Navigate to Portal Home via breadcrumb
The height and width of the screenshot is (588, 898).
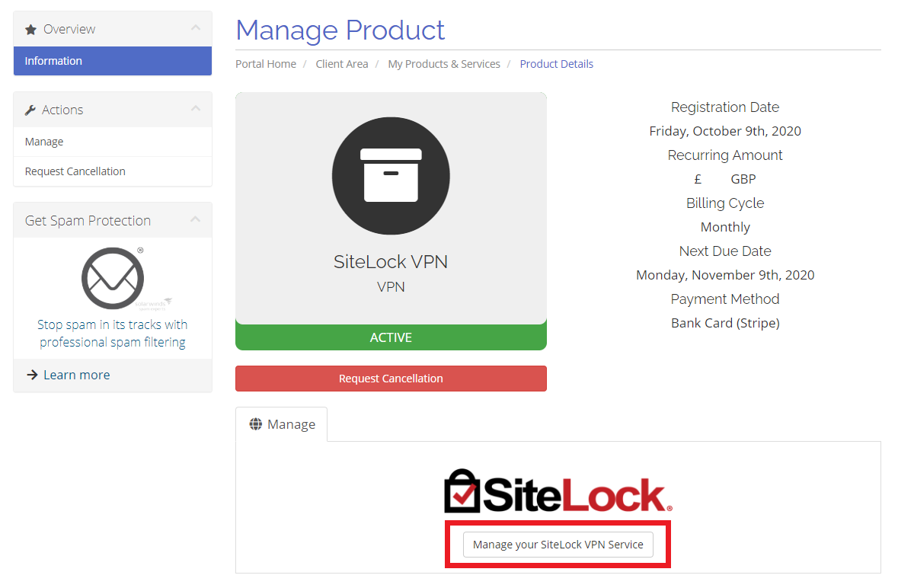tap(266, 64)
